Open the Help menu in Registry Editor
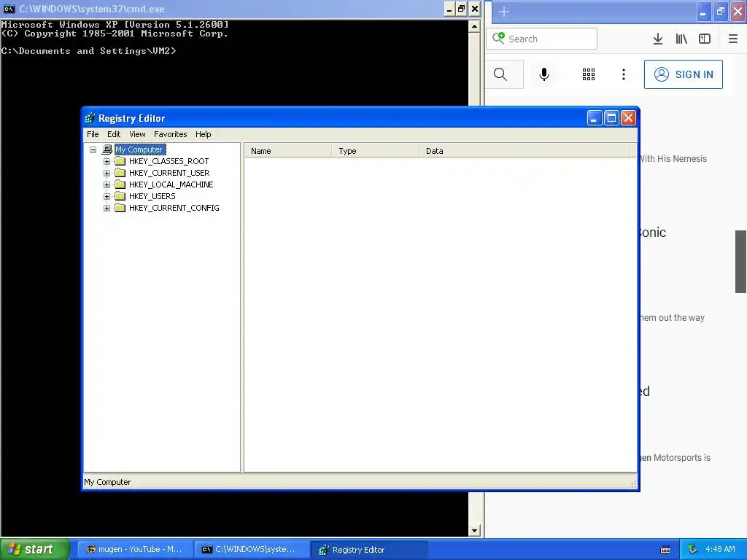747x560 pixels. tap(203, 134)
